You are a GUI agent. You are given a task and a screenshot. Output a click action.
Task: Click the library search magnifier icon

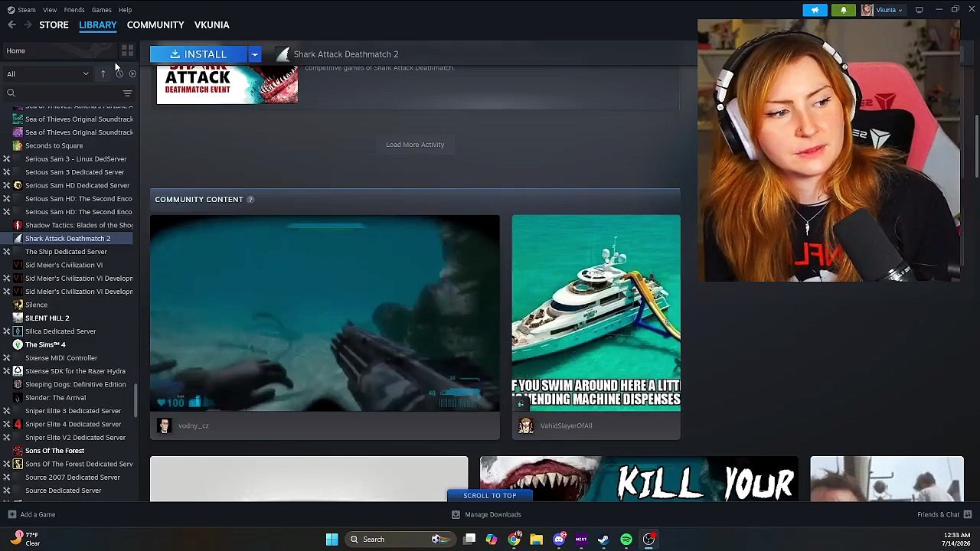point(11,93)
